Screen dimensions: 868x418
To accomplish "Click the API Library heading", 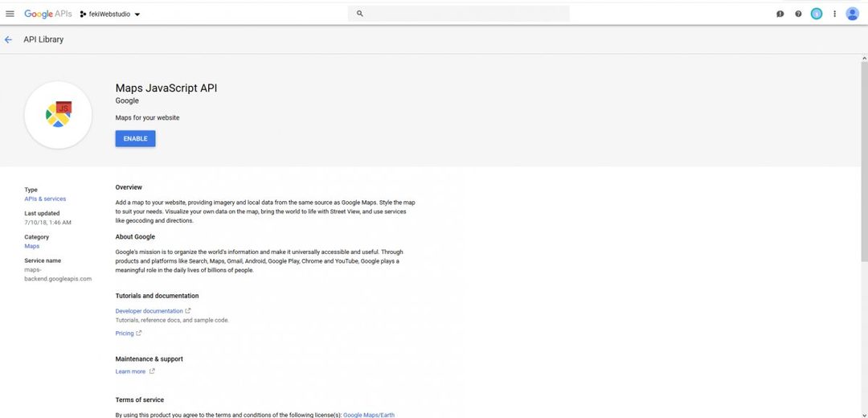I will click(43, 39).
